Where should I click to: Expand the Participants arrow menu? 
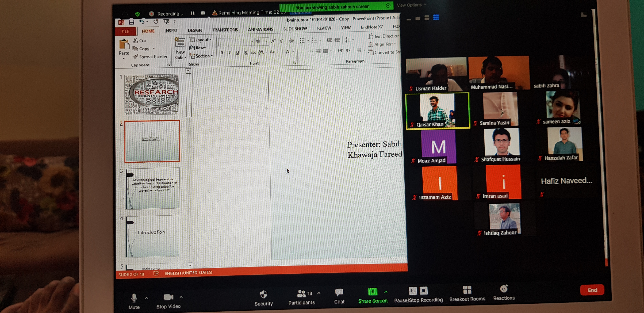319,293
